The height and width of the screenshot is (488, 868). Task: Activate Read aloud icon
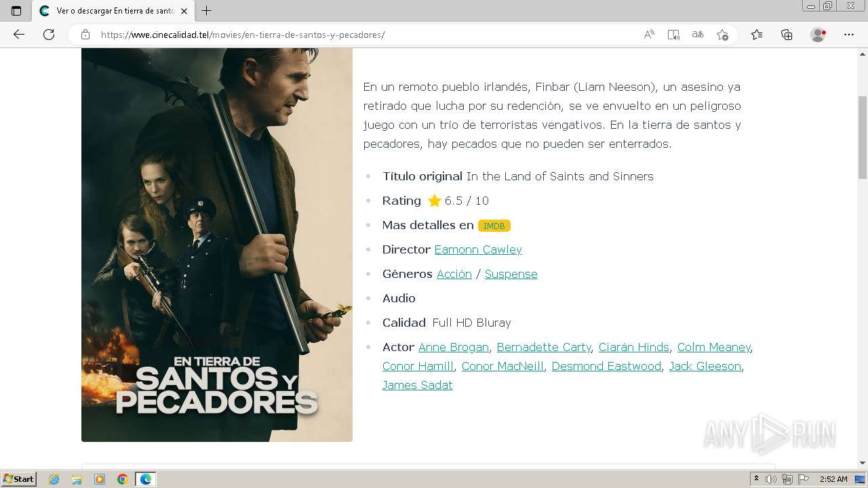pos(649,35)
